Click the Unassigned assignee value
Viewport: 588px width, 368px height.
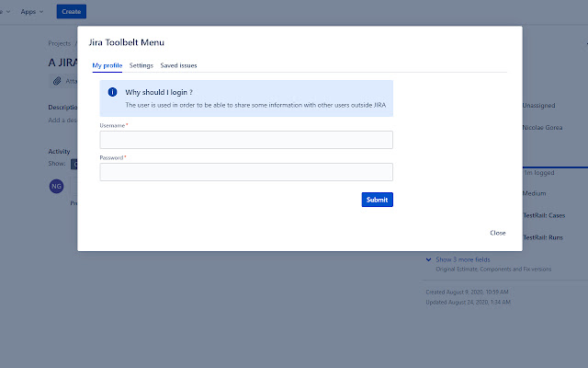538,106
